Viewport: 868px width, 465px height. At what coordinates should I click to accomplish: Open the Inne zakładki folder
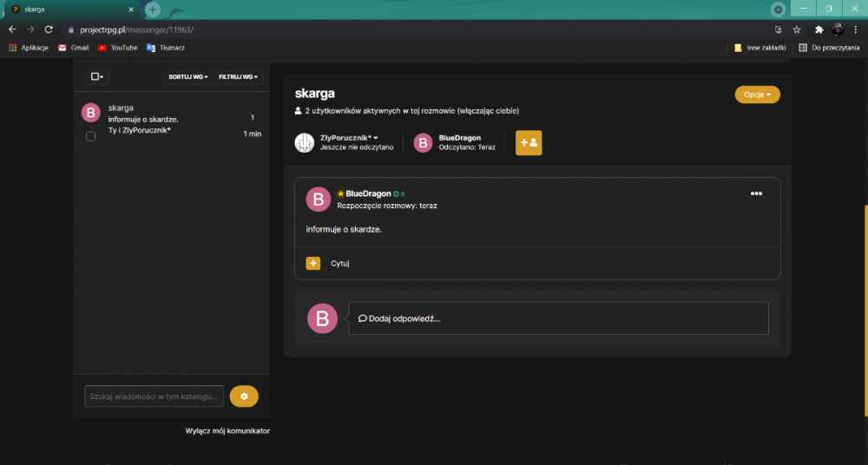click(760, 48)
